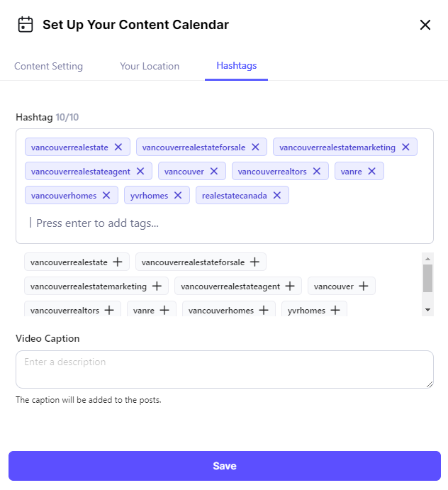Save the content calendar settings
Viewport: 448px width, 490px height.
click(x=224, y=466)
